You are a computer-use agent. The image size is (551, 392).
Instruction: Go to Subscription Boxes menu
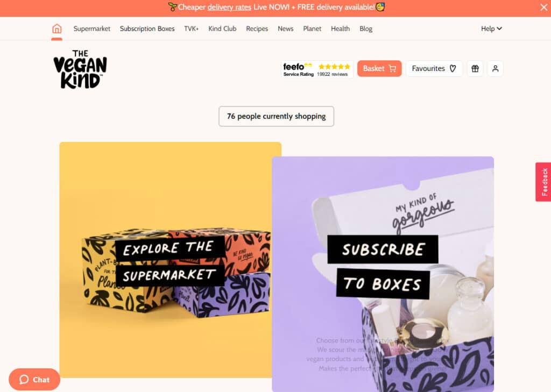pyautogui.click(x=147, y=29)
